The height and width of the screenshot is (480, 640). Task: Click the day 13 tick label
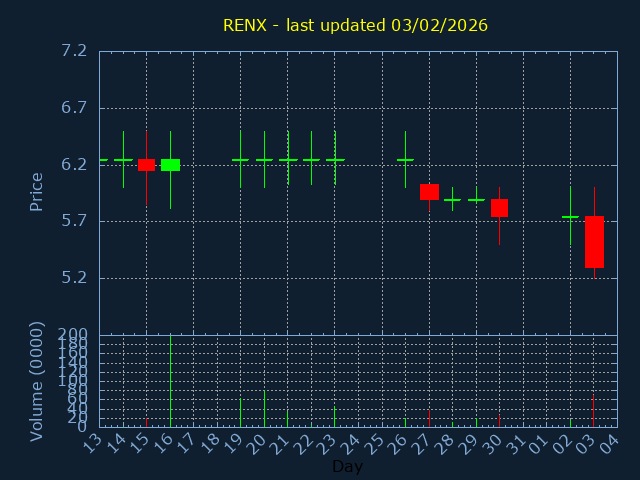tap(92, 445)
